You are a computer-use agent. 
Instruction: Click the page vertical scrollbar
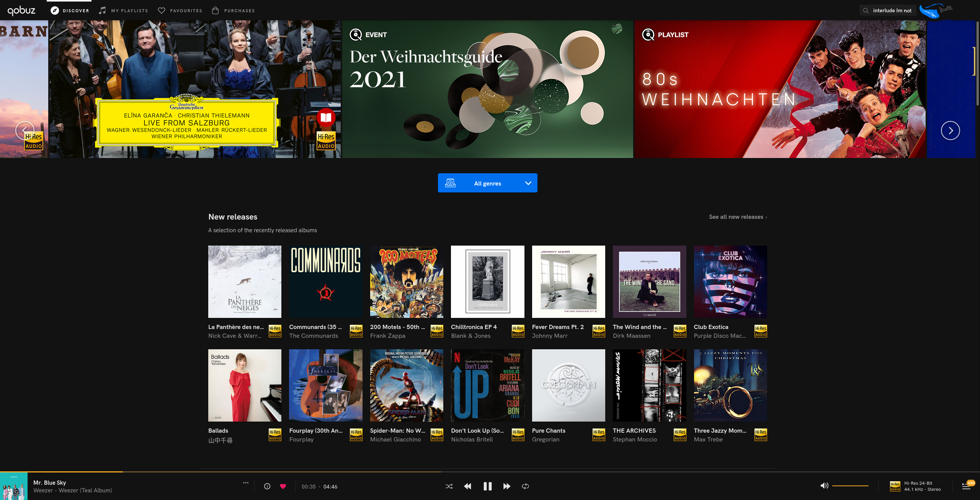point(977,64)
